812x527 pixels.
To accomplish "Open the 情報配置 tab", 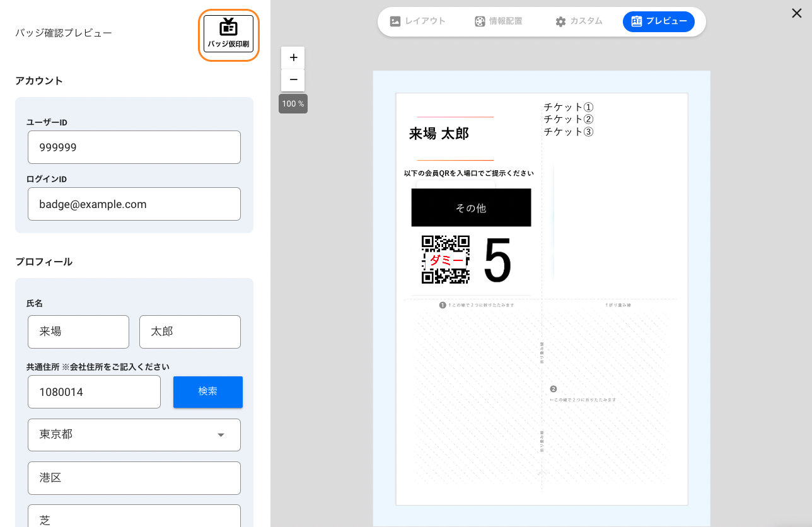I will (x=499, y=21).
